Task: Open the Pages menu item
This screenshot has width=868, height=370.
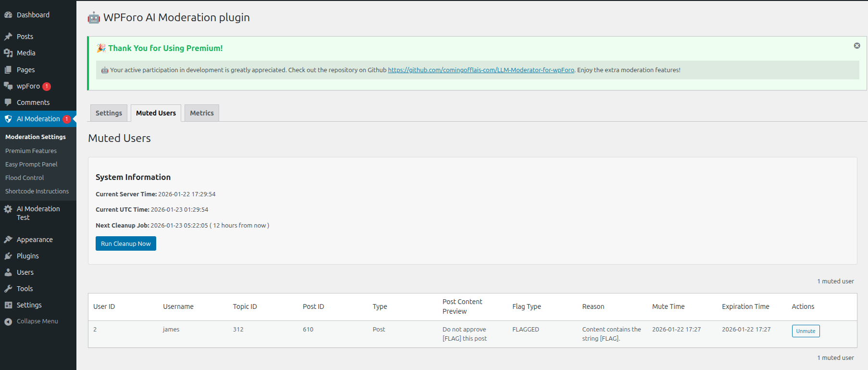Action: pos(38,70)
